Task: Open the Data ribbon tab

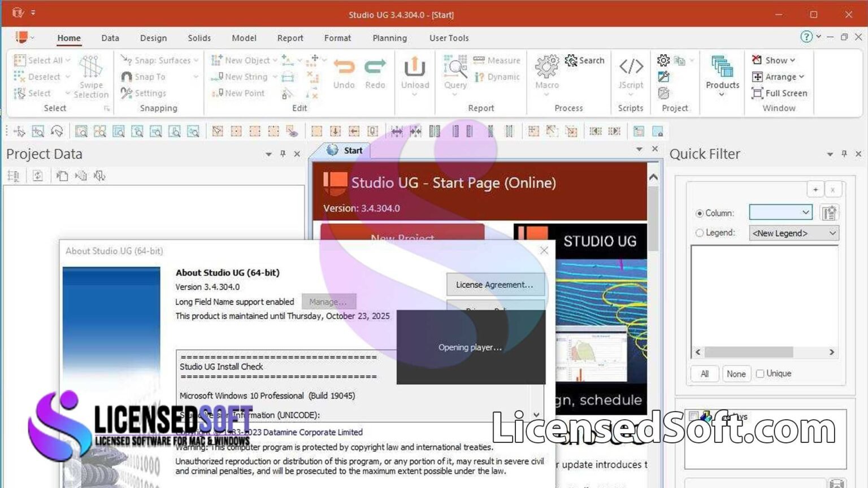Action: tap(110, 38)
